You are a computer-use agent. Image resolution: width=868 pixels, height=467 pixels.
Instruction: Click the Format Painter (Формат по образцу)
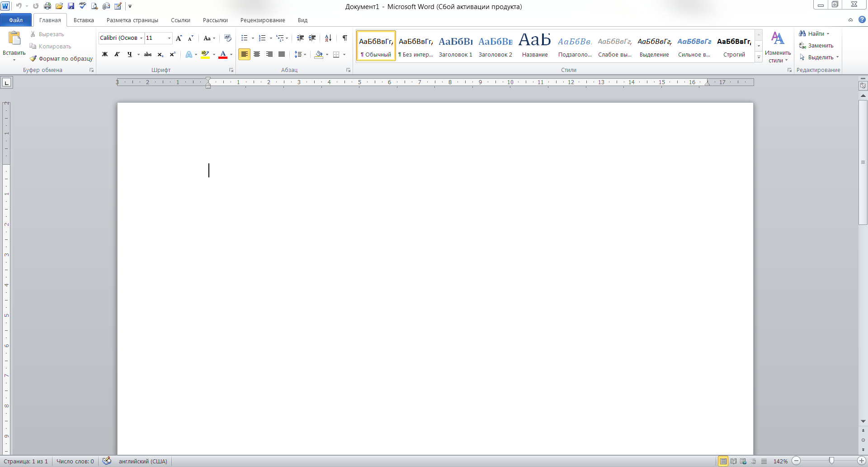pos(61,58)
